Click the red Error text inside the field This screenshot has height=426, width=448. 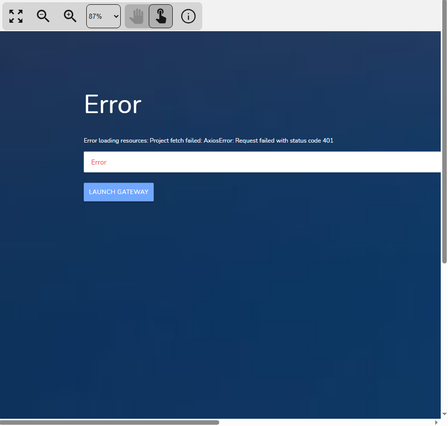point(99,162)
